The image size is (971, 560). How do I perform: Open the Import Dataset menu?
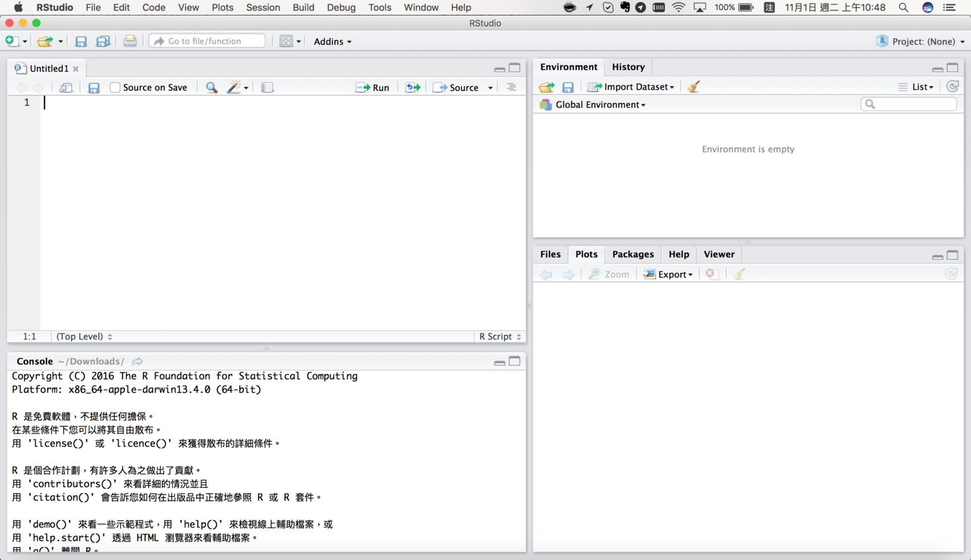coord(631,87)
